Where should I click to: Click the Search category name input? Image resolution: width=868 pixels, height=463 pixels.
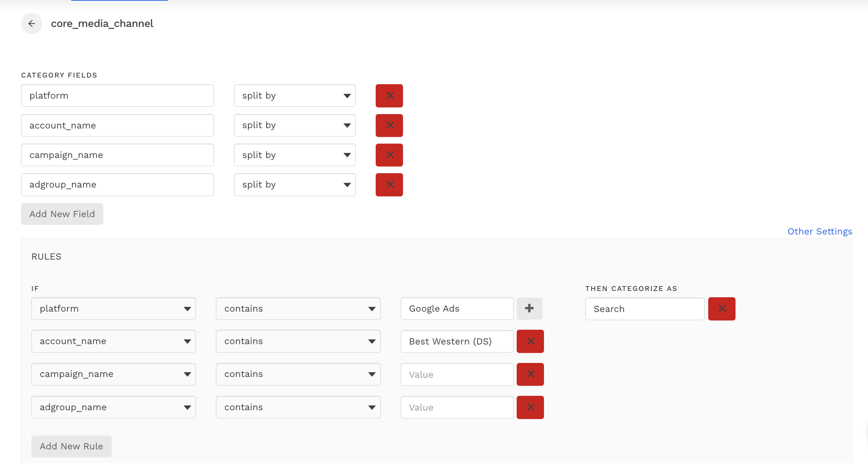[x=644, y=309]
